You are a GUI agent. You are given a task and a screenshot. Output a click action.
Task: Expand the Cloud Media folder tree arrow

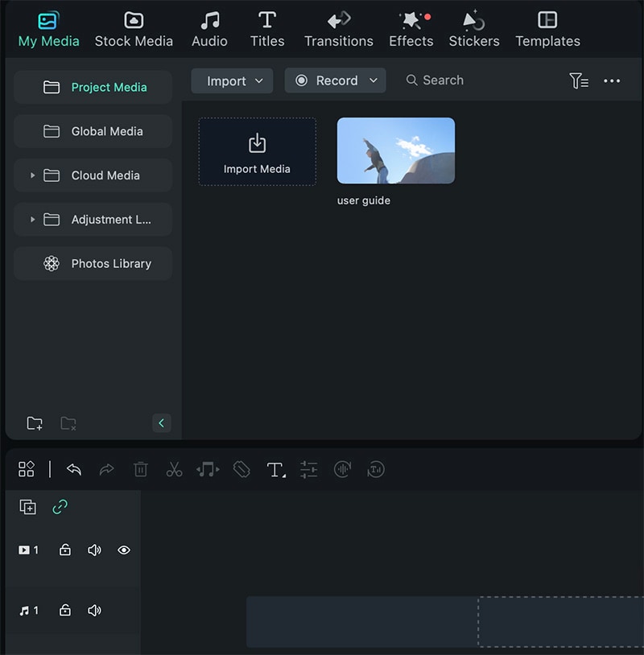(x=32, y=175)
